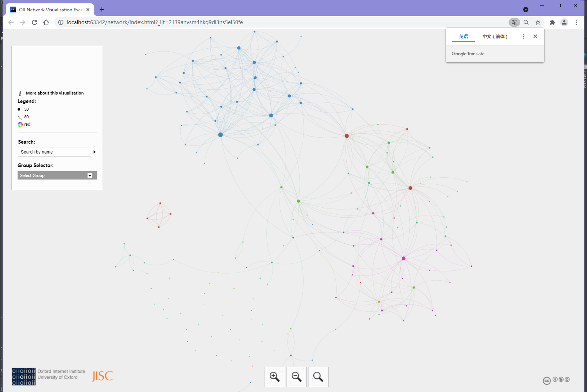Click the Google Translate attribution link
This screenshot has width=587, height=392.
[468, 53]
